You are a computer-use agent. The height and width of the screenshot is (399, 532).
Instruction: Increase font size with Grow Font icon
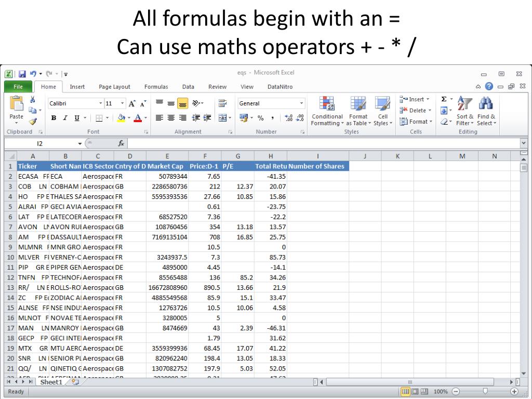pos(132,103)
